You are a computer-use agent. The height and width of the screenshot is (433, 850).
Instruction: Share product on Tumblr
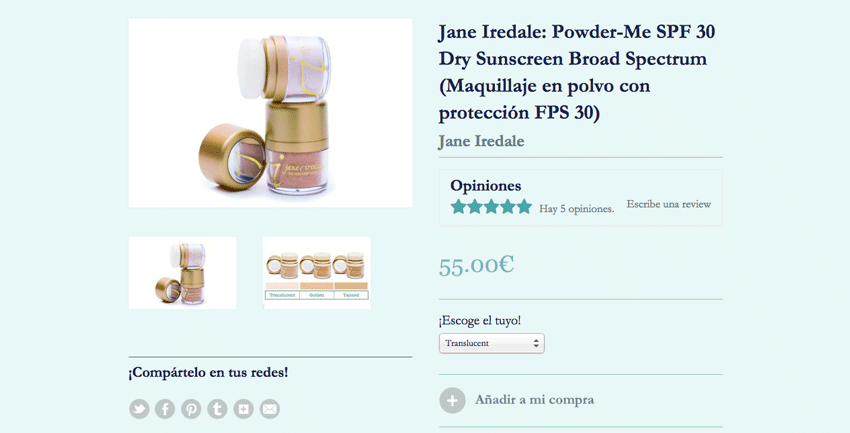pyautogui.click(x=217, y=409)
